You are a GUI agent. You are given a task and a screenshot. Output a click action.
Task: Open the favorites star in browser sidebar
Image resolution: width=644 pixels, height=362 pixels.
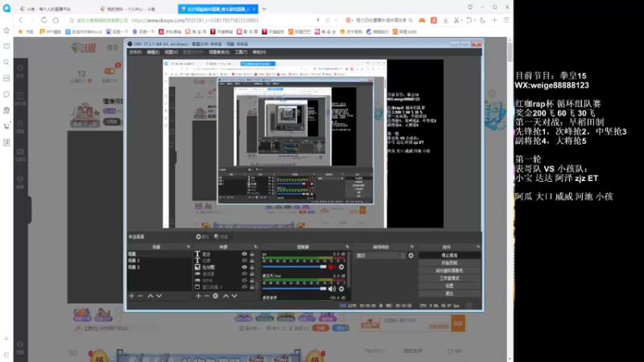[x=6, y=31]
